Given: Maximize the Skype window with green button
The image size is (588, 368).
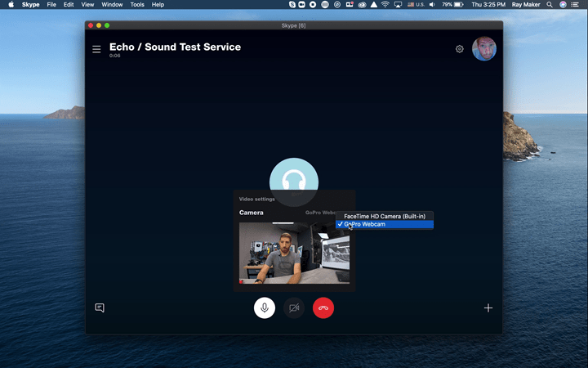Looking at the screenshot, I should [x=107, y=25].
